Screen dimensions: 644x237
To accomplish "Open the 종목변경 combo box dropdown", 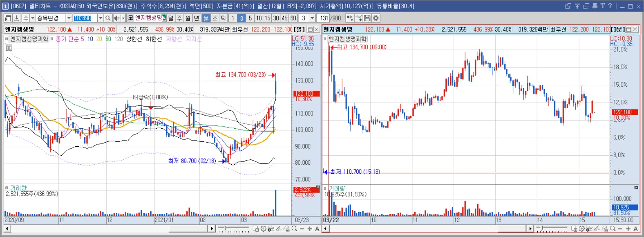I will (68, 18).
